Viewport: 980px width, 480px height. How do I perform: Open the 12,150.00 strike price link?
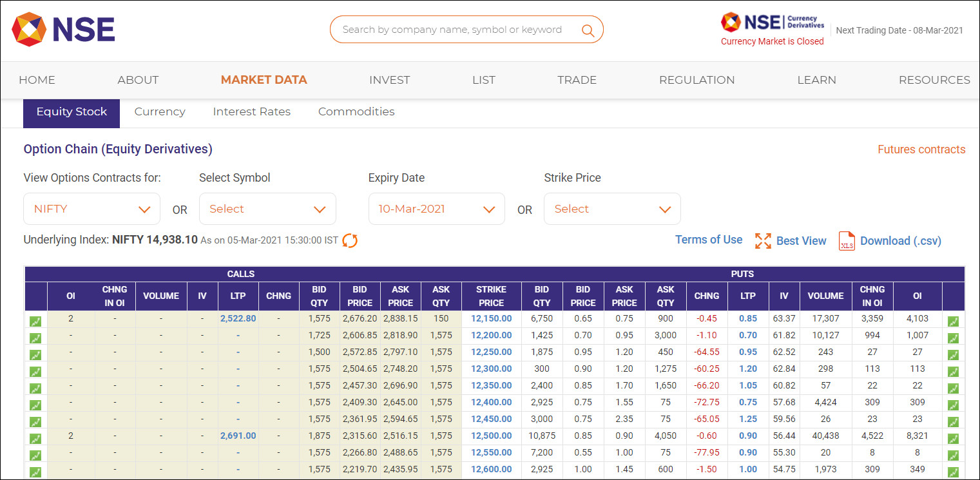[492, 318]
